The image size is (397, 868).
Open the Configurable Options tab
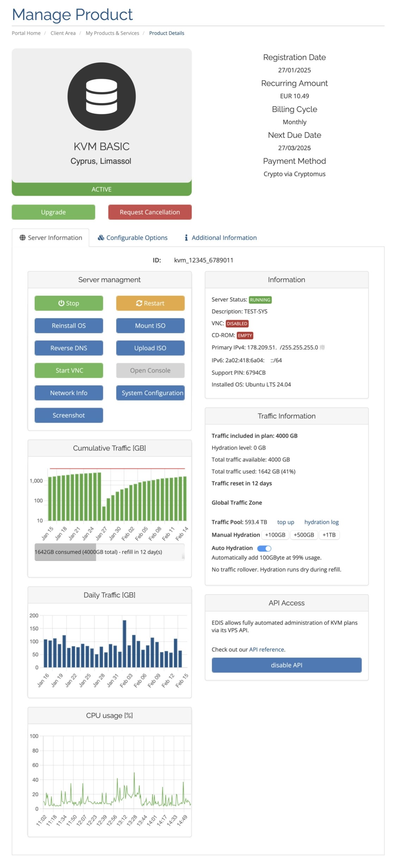coord(133,238)
